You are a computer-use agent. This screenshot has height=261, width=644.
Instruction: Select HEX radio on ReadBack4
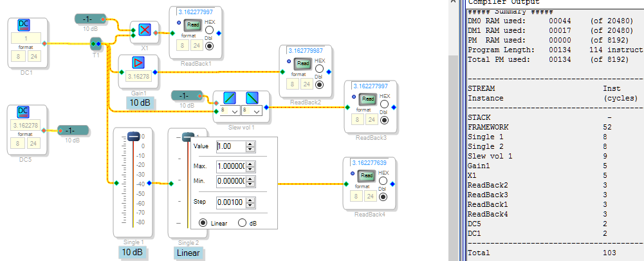point(383,180)
